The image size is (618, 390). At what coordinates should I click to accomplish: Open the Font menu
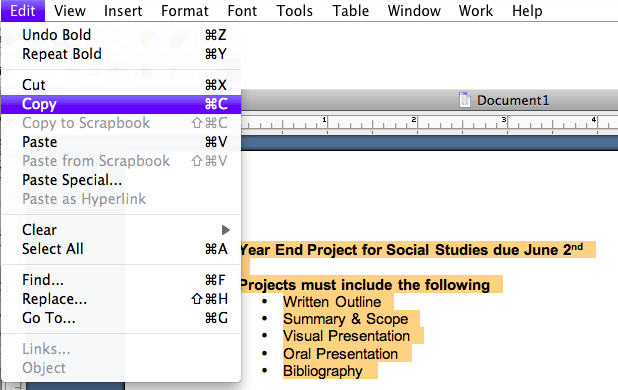242,11
